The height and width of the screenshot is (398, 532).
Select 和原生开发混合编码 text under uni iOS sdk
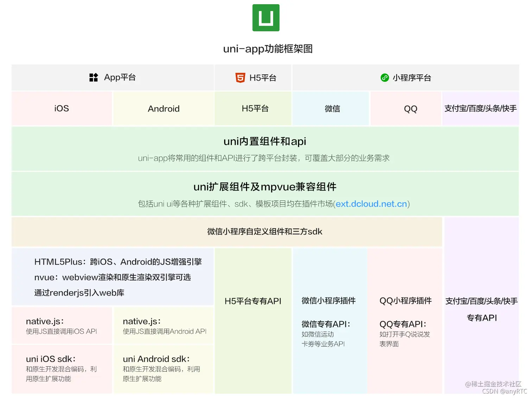point(61,374)
